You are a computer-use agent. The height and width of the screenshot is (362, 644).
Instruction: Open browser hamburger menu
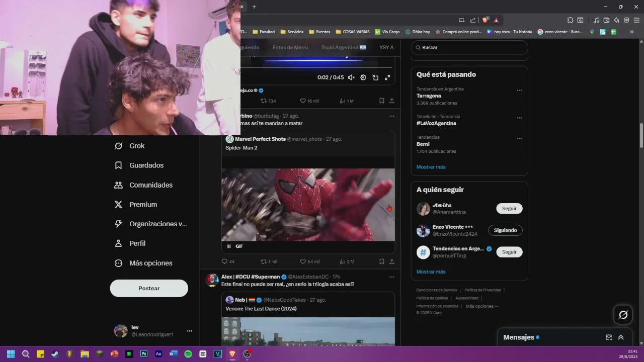click(636, 20)
